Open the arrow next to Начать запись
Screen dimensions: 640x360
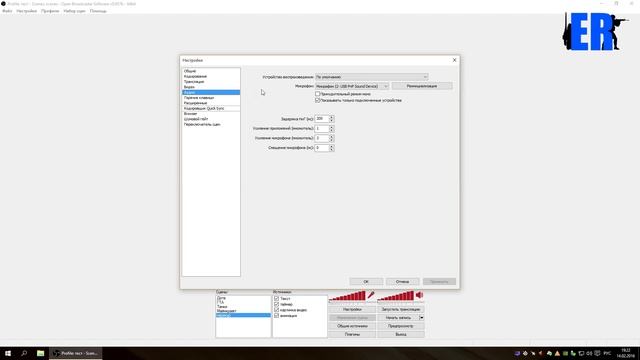422,318
